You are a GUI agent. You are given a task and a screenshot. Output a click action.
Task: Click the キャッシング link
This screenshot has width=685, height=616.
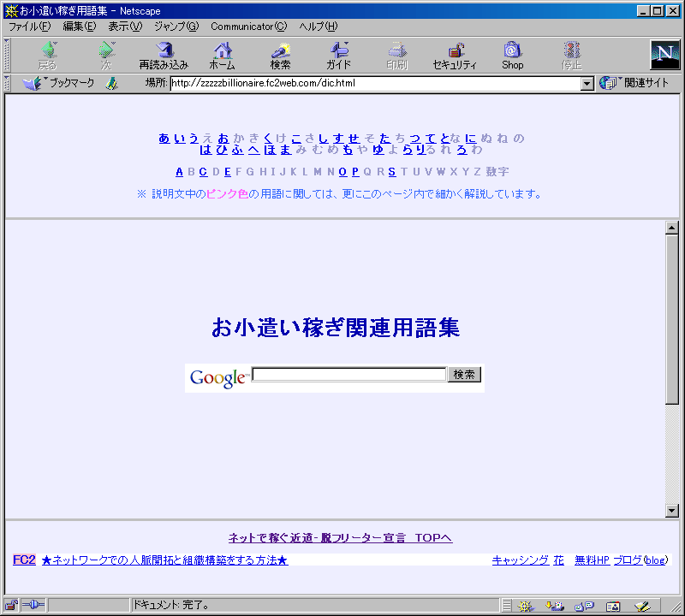[x=521, y=560]
